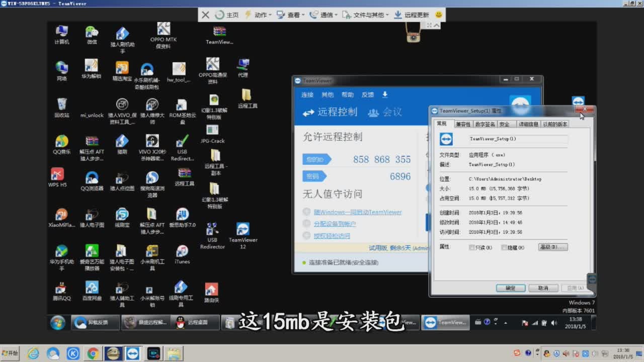Expand the 动作 actions dropdown menu
Viewport: 644px width, 362px height.
pyautogui.click(x=258, y=15)
